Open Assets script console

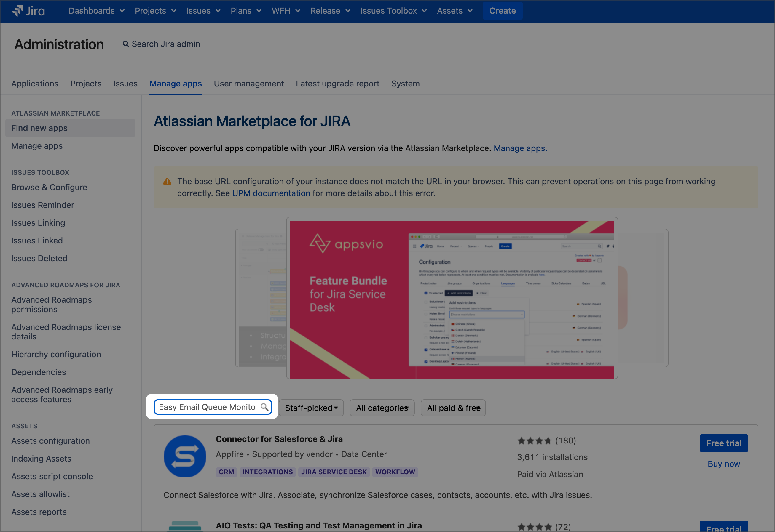[52, 477]
